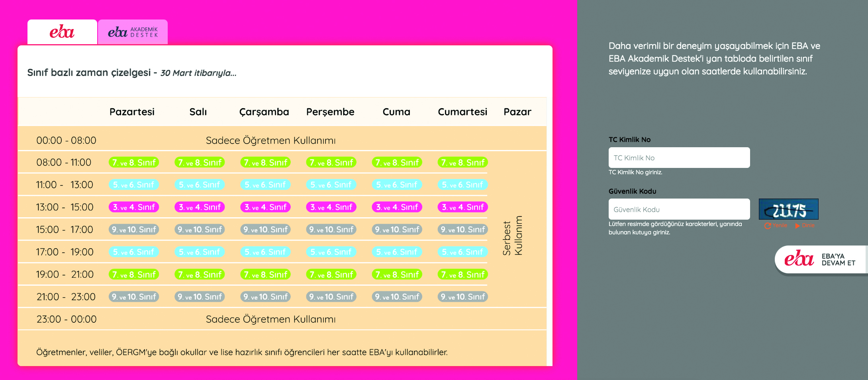Image resolution: width=868 pixels, height=380 pixels.
Task: Select Pazartesi 08:00 7. ve 8. Sınıf badge
Action: pyautogui.click(x=134, y=162)
